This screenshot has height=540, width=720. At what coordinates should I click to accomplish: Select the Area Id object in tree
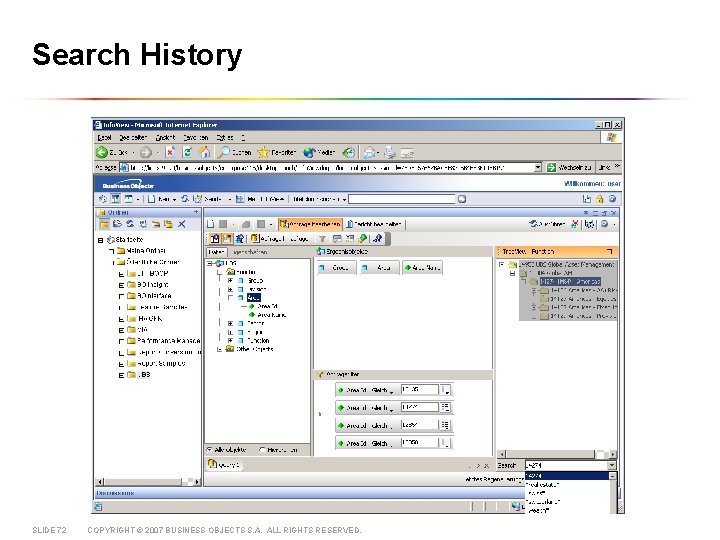pyautogui.click(x=267, y=306)
